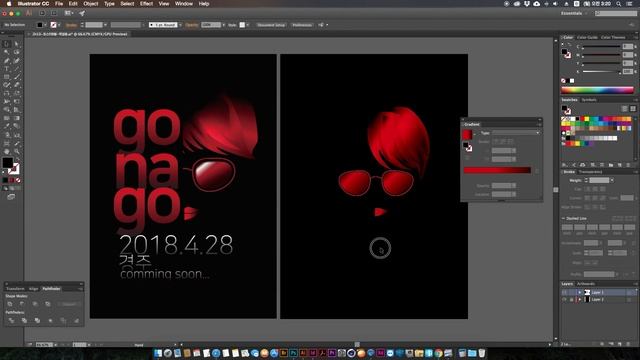The width and height of the screenshot is (640, 360).
Task: Open gradient swatch picker arrow
Action: click(x=475, y=134)
